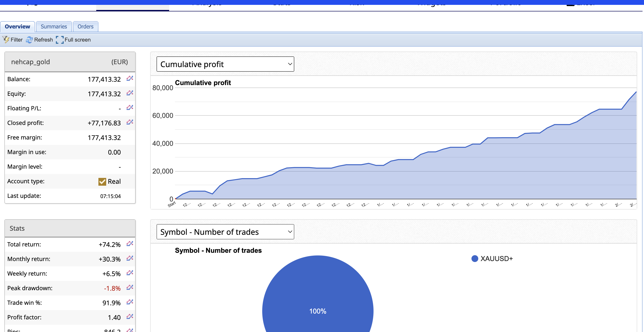Open chart icon for Peak drawdown
The width and height of the screenshot is (644, 332).
[x=130, y=288]
